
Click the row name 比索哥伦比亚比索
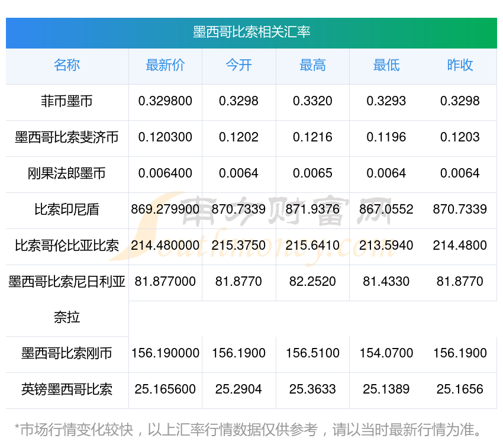click(67, 246)
